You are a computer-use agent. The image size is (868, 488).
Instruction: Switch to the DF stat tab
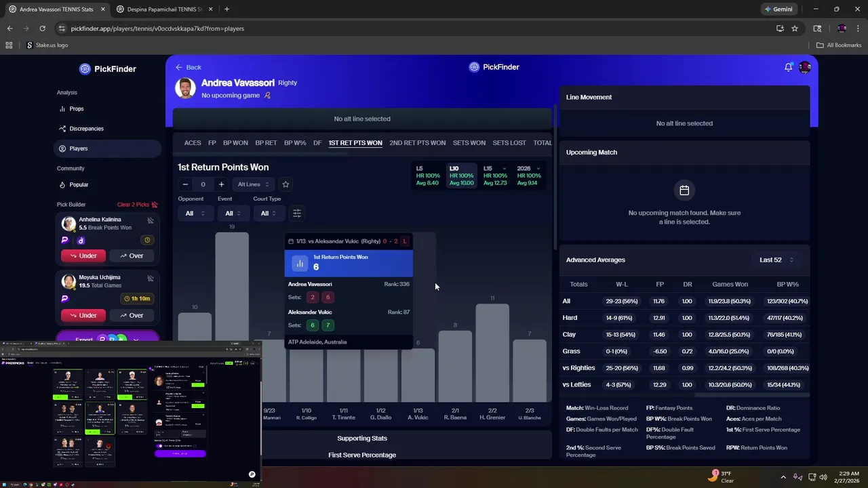[317, 143]
